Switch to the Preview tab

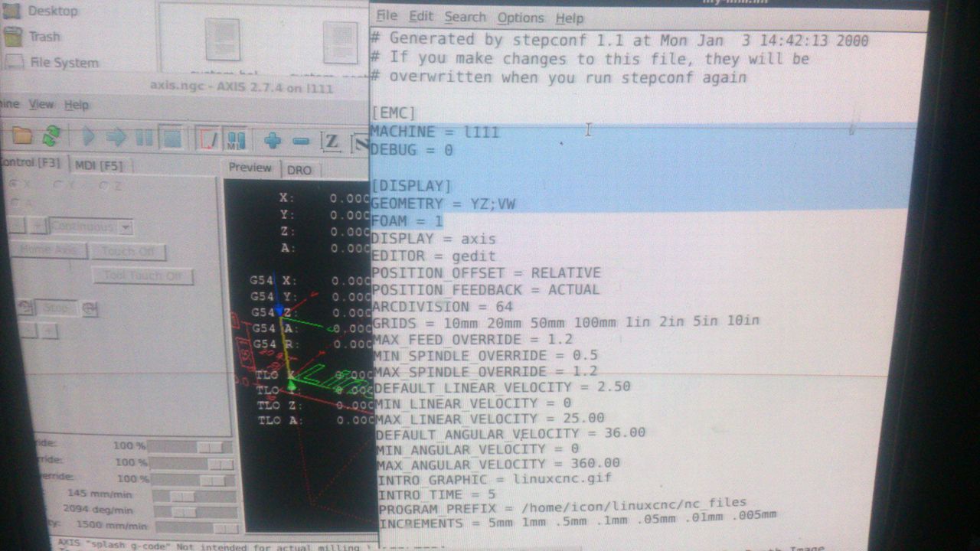tap(250, 168)
